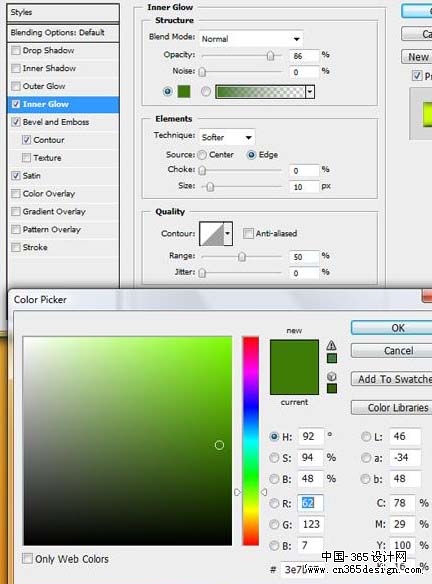The image size is (432, 584).
Task: Click the web-safe color square below the cube
Action: coord(331,388)
